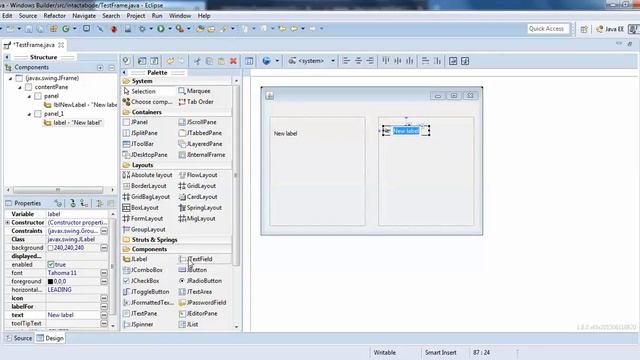Edit the text property value field
640x360 pixels.
coord(73,315)
